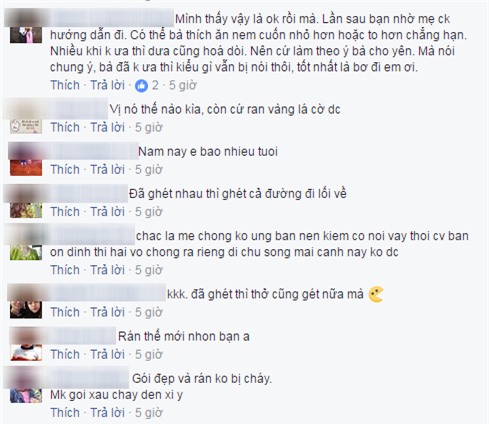This screenshot has width=489, height=424.
Task: Open the '5 giờ' timestamp of first comment
Action: tap(183, 85)
